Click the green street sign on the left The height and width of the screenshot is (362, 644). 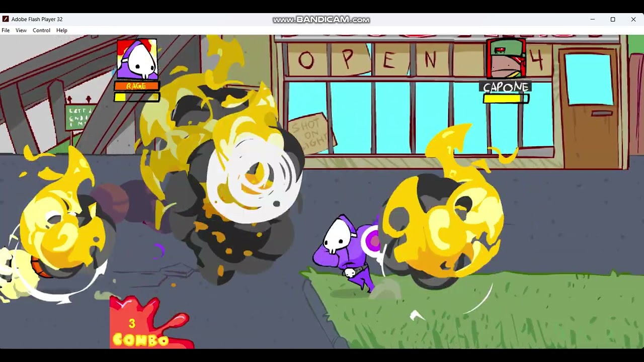(80, 117)
